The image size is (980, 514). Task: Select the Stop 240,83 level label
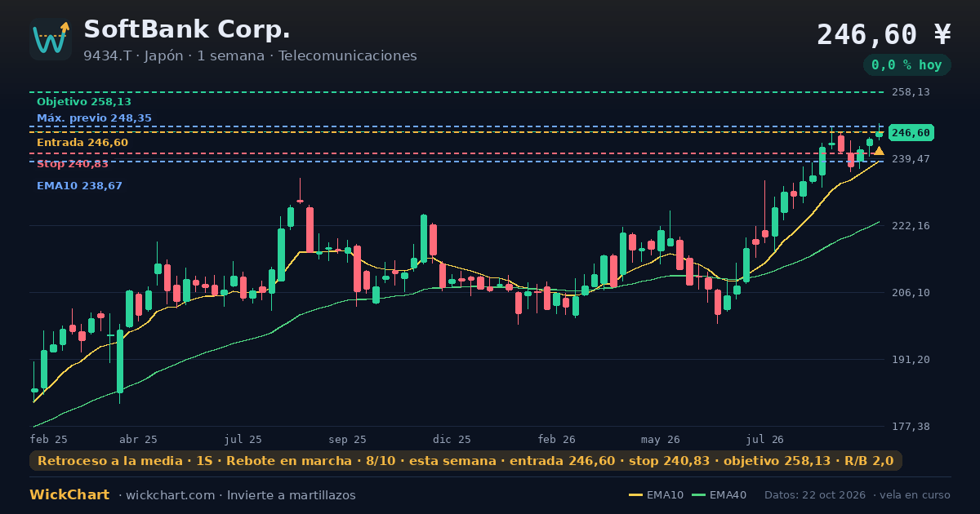[x=73, y=164]
